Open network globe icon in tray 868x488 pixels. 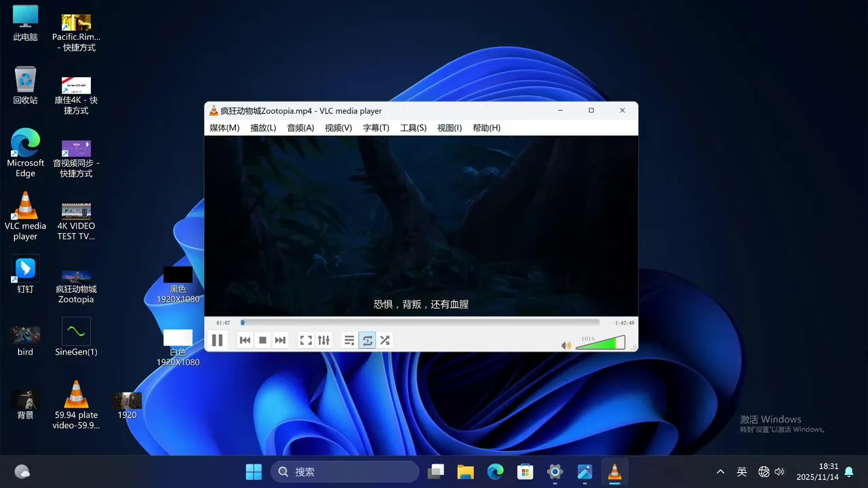tap(764, 472)
